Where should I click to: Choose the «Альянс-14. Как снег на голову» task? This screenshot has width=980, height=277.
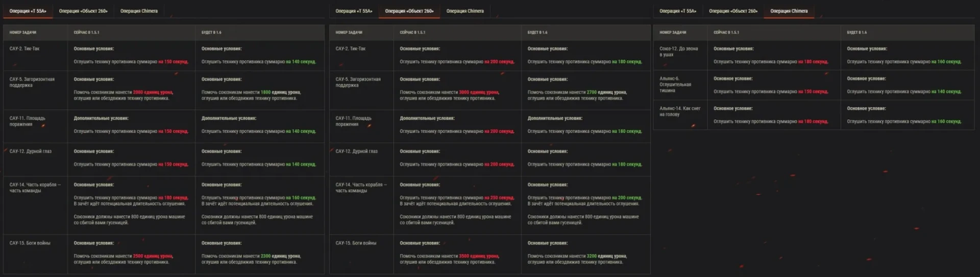pos(679,111)
